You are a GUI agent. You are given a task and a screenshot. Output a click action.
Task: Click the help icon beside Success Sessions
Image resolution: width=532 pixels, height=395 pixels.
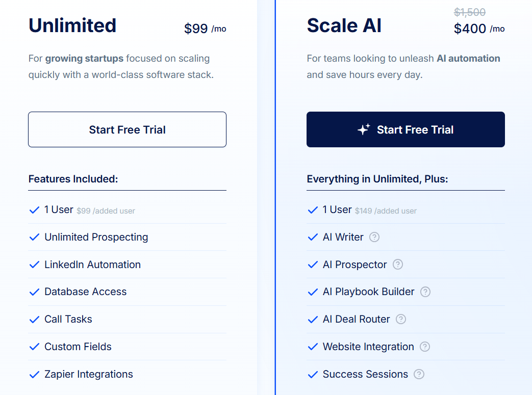[419, 374]
